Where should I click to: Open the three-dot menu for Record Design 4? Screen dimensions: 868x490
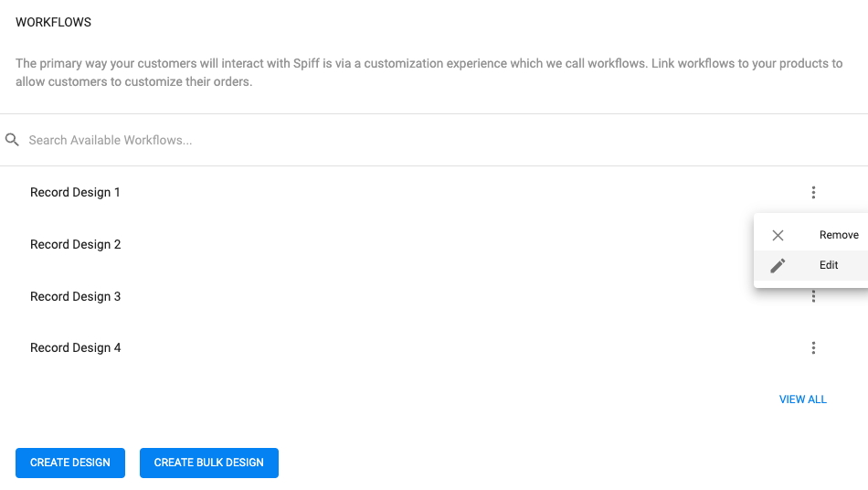813,347
